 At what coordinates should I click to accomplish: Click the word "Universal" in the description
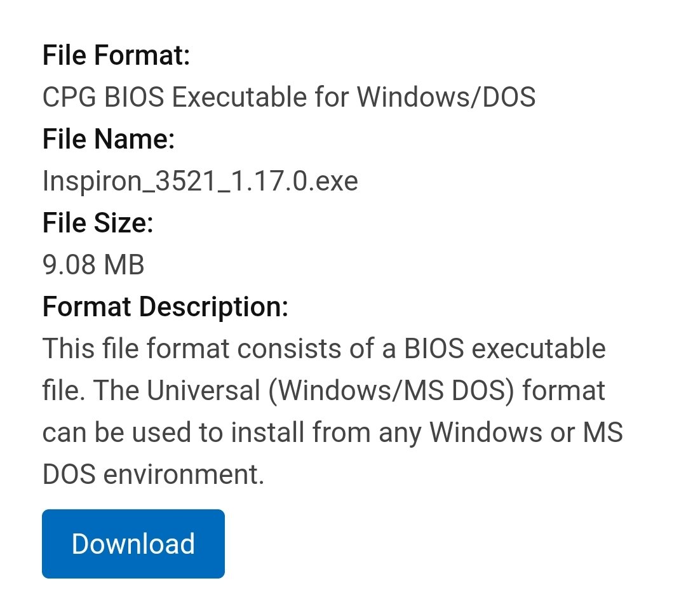[x=203, y=391]
